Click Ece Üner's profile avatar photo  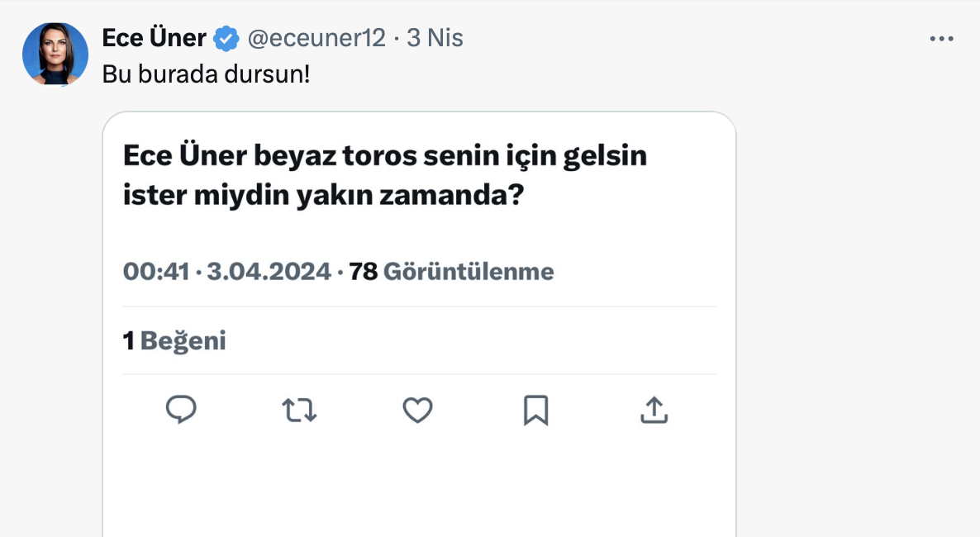tap(55, 55)
